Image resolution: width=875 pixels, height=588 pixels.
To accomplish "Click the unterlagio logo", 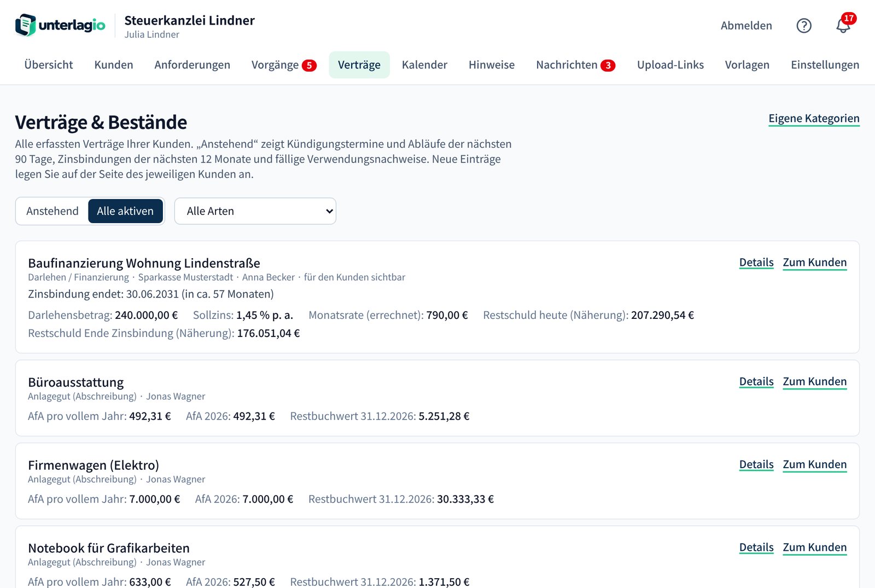I will (60, 25).
